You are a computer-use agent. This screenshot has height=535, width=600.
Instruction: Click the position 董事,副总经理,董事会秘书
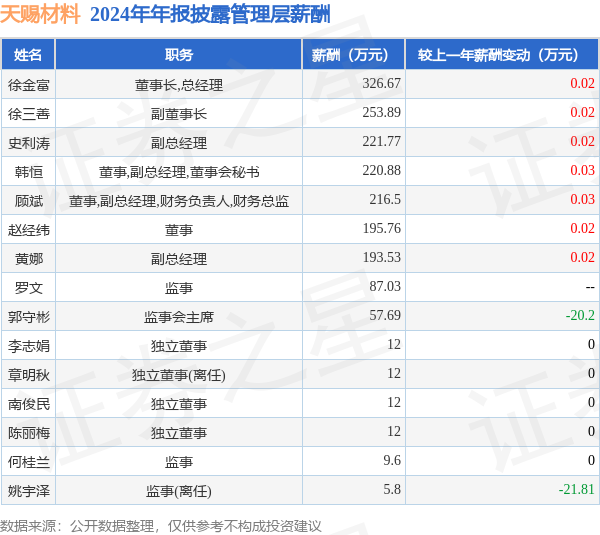pyautogui.click(x=179, y=172)
